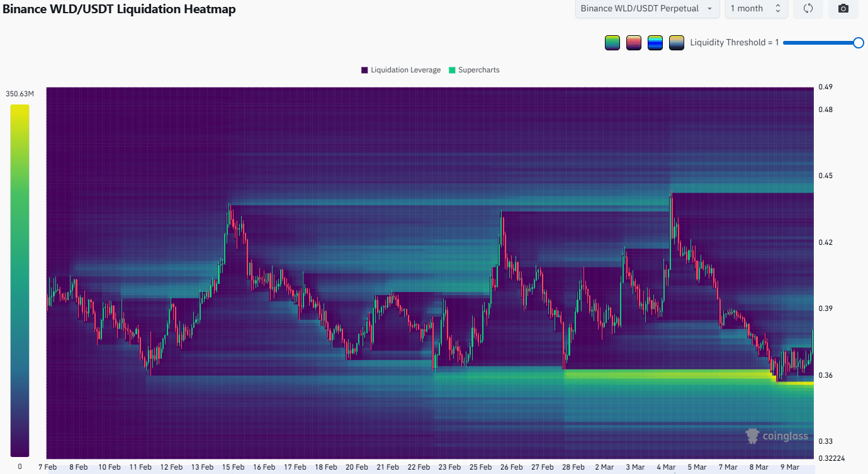Viewport: 868px width, 474px height.
Task: Click the camera screenshot icon
Action: tap(843, 9)
